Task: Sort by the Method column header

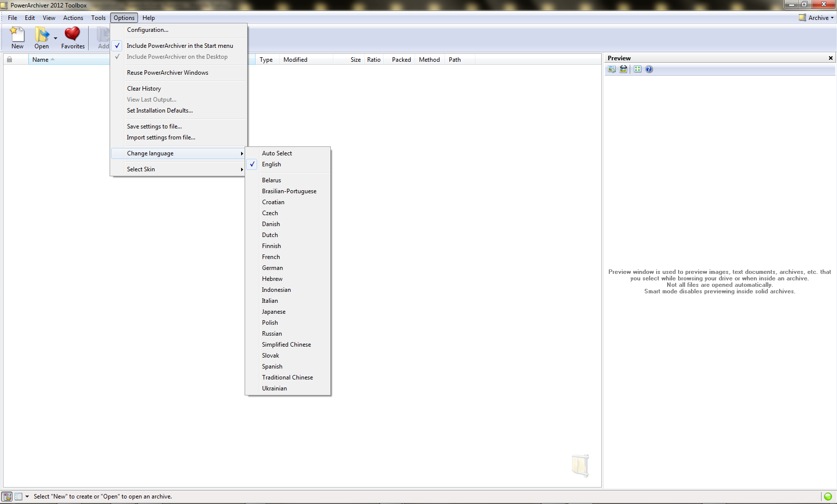Action: 429,60
